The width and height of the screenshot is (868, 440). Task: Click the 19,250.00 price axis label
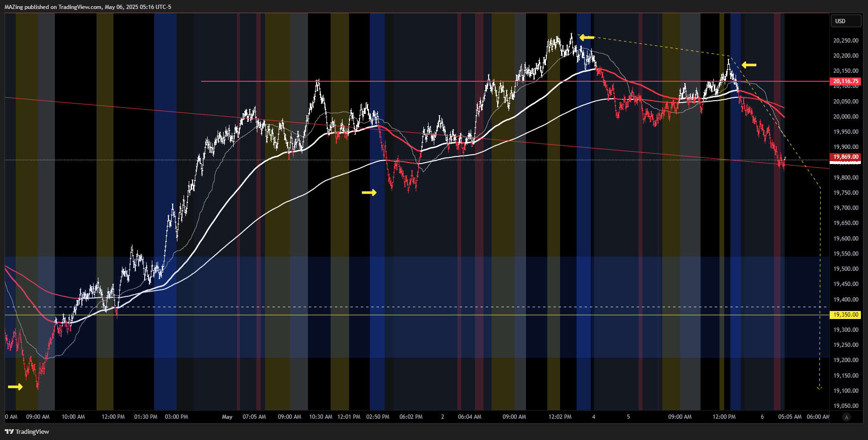click(x=846, y=345)
